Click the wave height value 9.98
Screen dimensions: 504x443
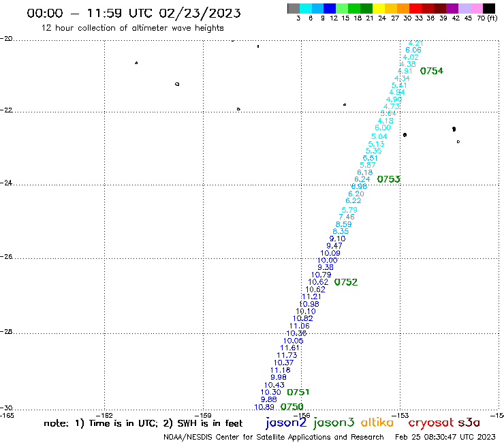[279, 377]
